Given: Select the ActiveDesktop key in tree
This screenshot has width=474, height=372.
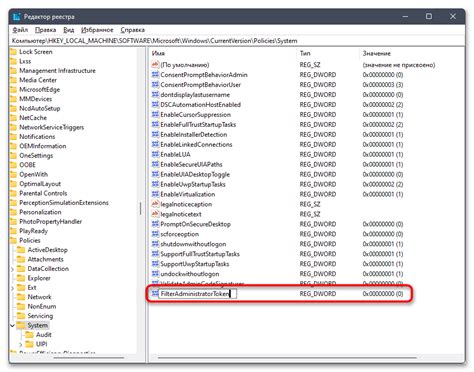Looking at the screenshot, I should tap(47, 250).
